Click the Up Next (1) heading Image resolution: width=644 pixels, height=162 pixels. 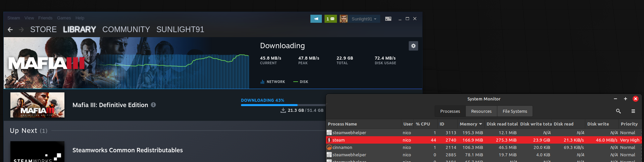(x=29, y=131)
